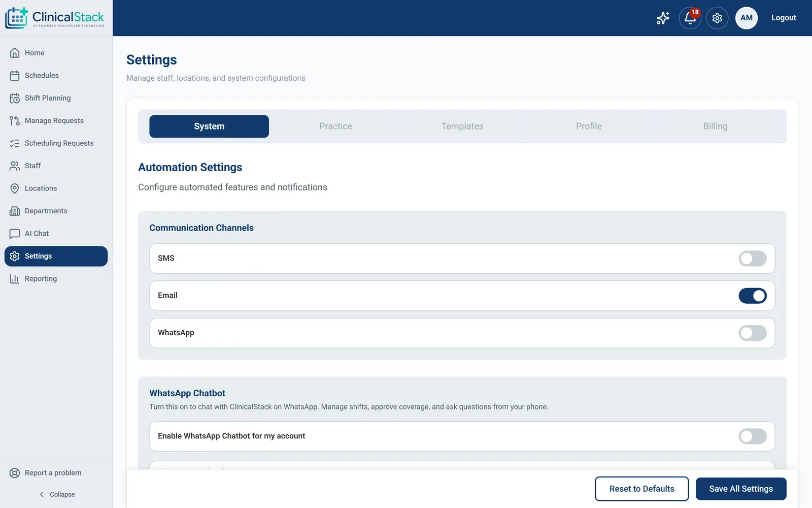Collapse the sidebar using the Collapse chevron
Viewport: 812px width, 508px height.
point(42,494)
